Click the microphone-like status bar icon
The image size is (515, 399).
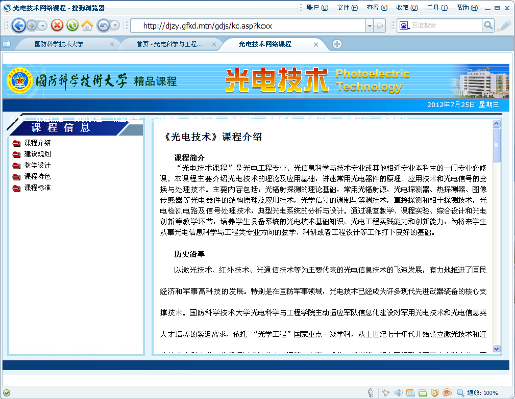[x=370, y=393]
